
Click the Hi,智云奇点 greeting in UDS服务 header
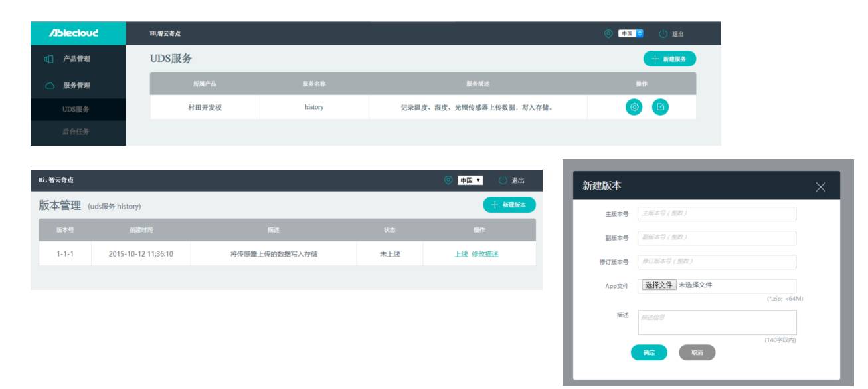point(165,34)
